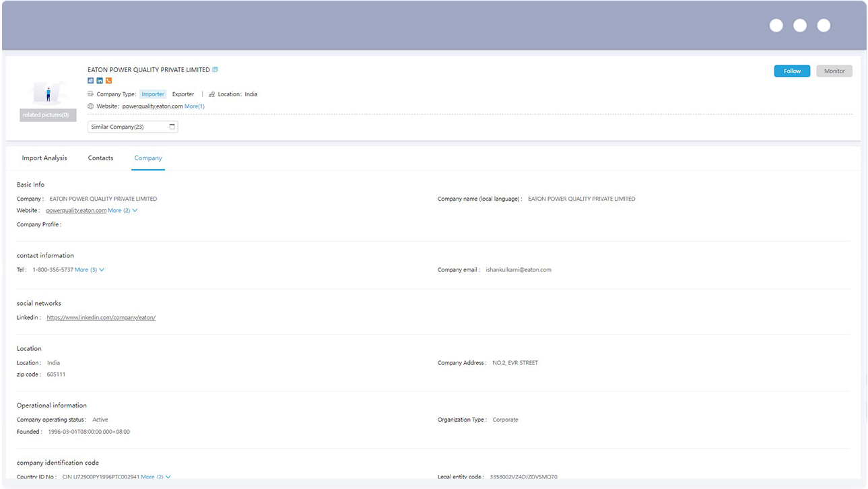Click the company placeholder picture thumbnail
Image resolution: width=868 pixels, height=489 pixels.
tap(48, 93)
